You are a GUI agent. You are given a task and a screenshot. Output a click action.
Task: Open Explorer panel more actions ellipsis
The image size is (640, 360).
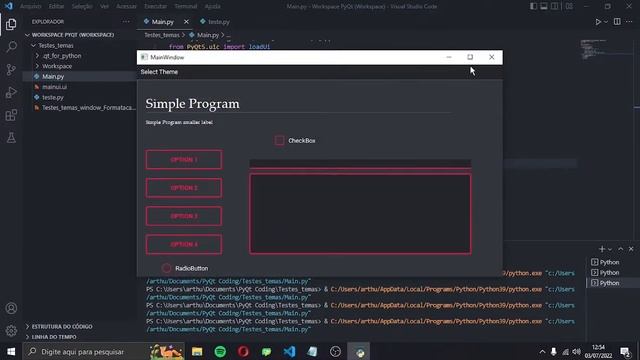click(x=126, y=22)
